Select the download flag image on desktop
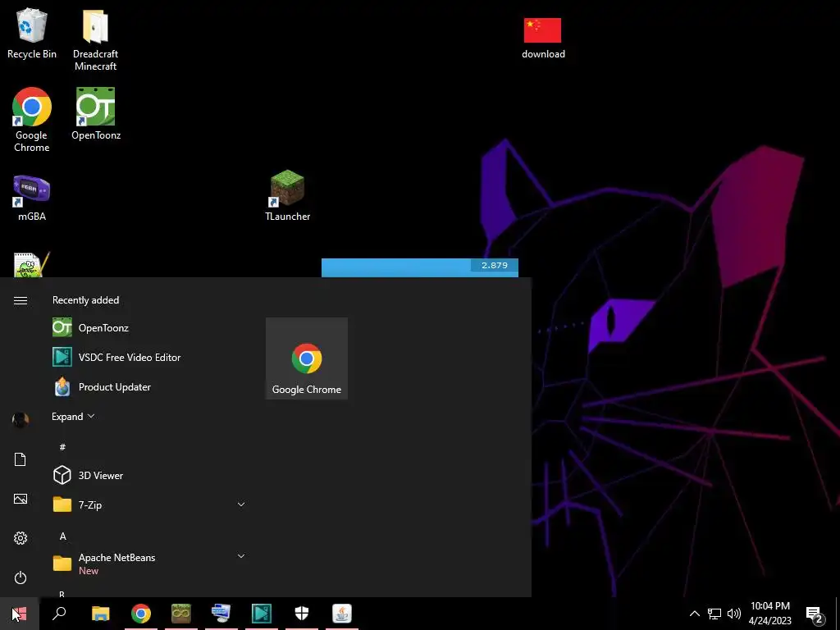840x630 pixels. click(x=543, y=38)
